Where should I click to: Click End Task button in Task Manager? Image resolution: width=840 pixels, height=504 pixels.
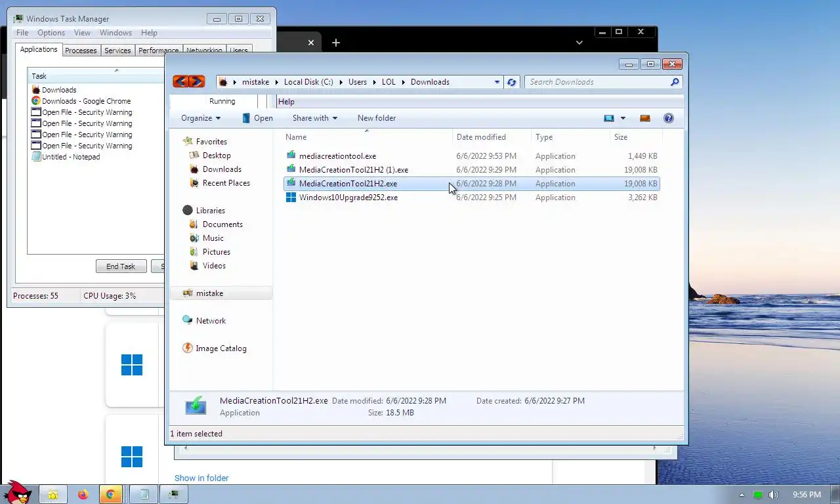(121, 266)
